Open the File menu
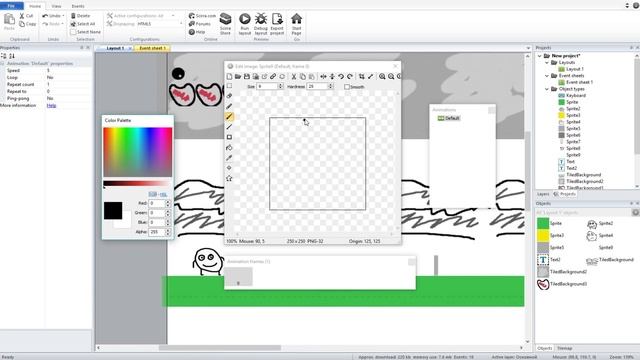The image size is (640, 360). [x=11, y=6]
